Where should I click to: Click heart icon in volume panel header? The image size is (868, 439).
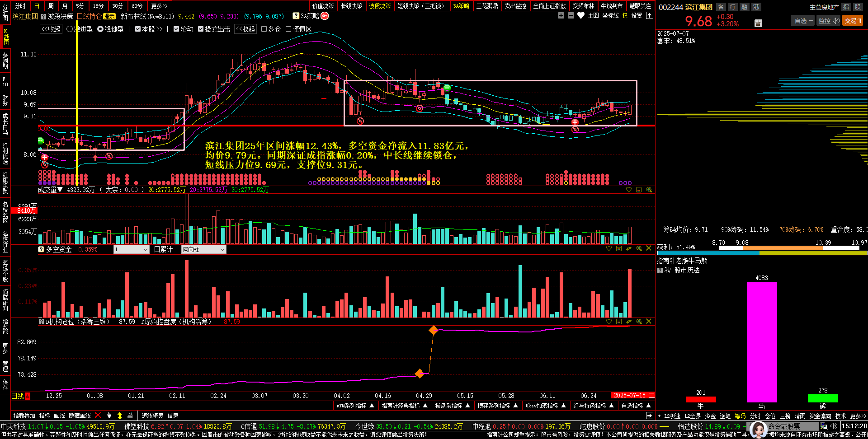coord(628,190)
